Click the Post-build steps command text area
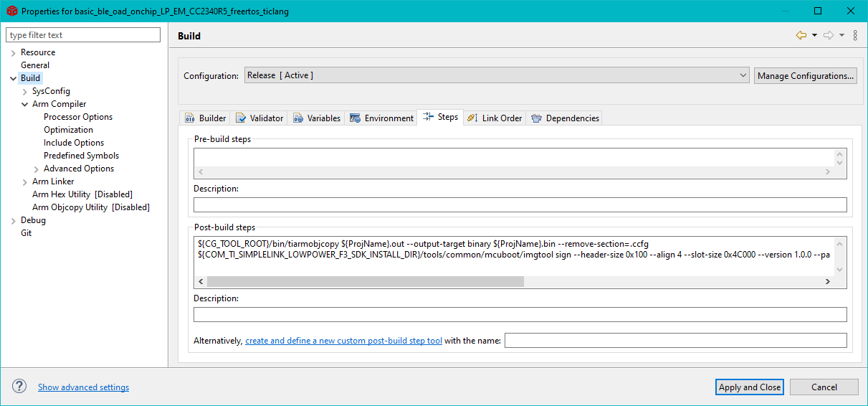 [514, 255]
